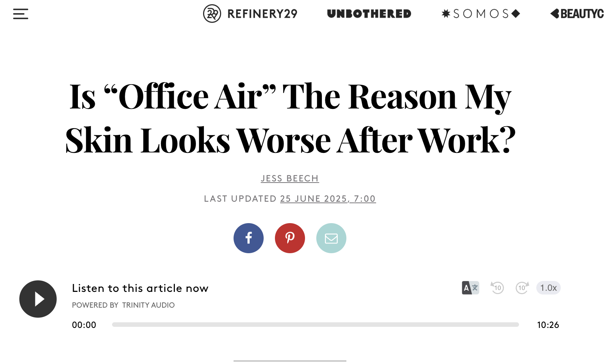The image size is (604, 364).
Task: Open the hamburger navigation menu
Action: 21,14
